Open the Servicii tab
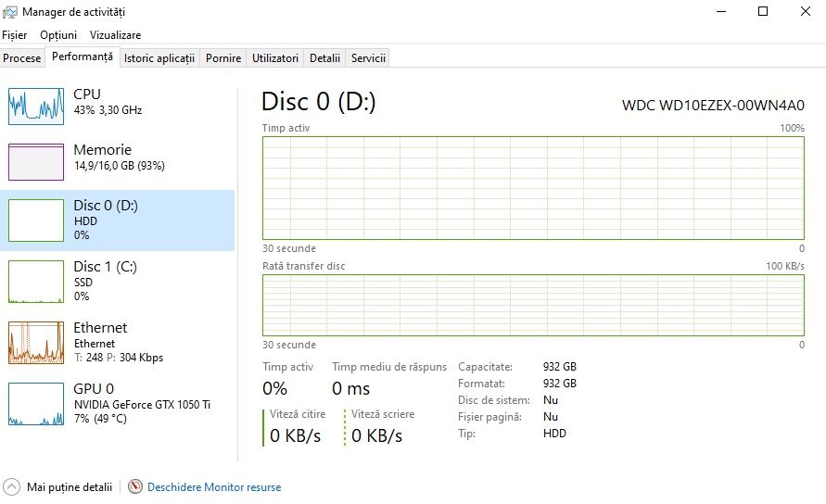The height and width of the screenshot is (504, 826). tap(368, 57)
